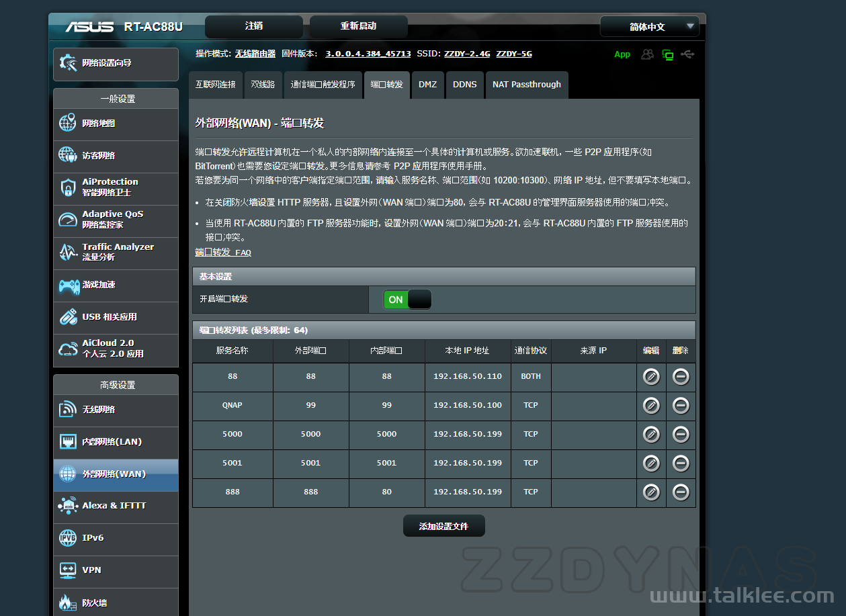Viewport: 846px width, 616px height.
Task: Switch to the DMZ tab
Action: click(427, 85)
